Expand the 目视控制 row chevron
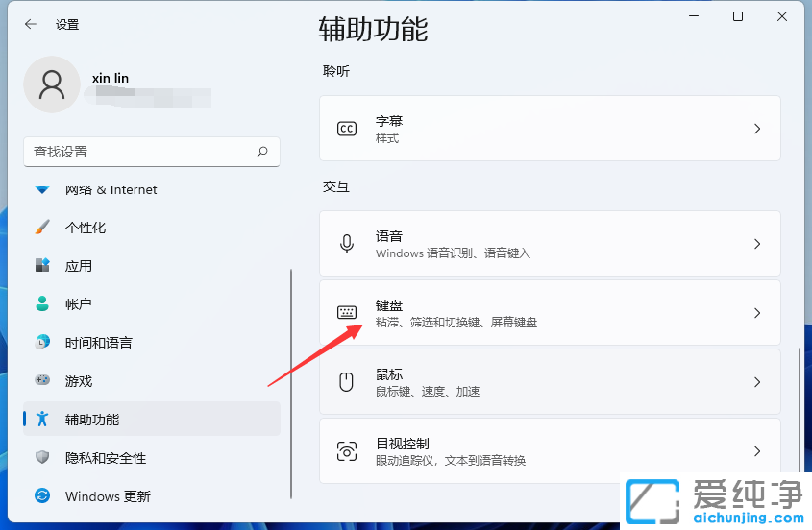The height and width of the screenshot is (530, 812). (x=757, y=451)
